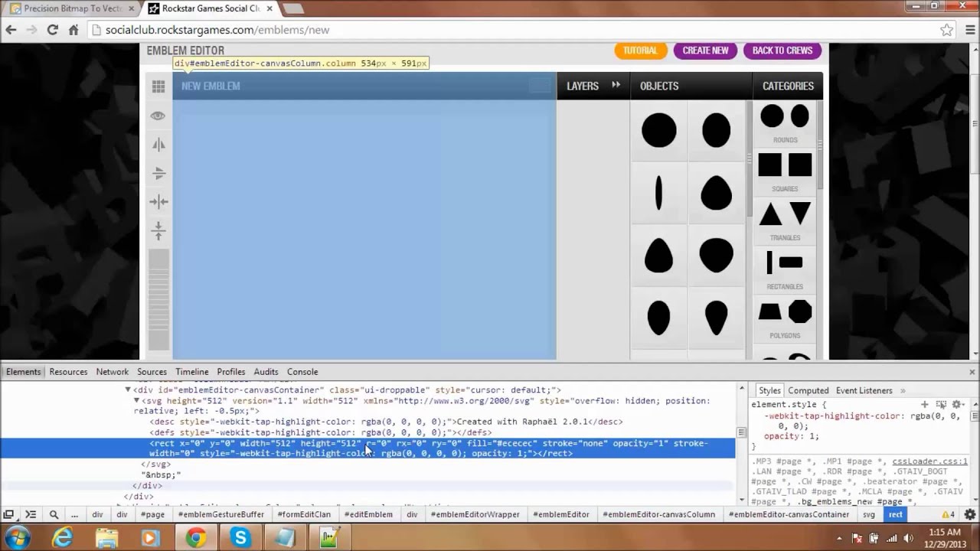This screenshot has width=980, height=551.
Task: Switch to the Console devtools tab
Action: pyautogui.click(x=302, y=372)
